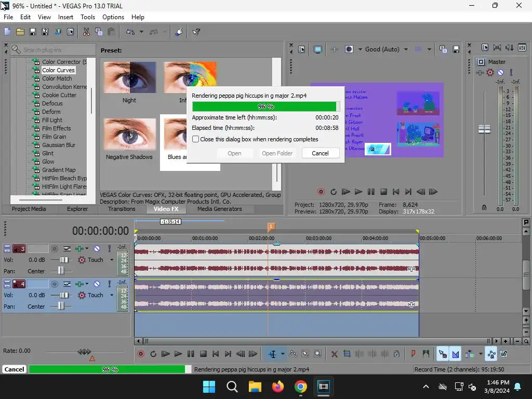
Task: Insert a marker with the red flag icon
Action: (x=413, y=354)
